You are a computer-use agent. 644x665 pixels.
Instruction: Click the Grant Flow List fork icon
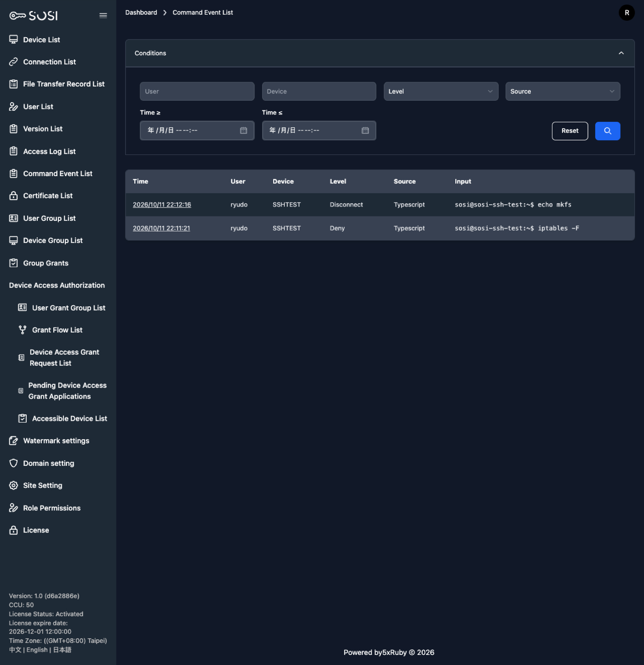point(22,330)
